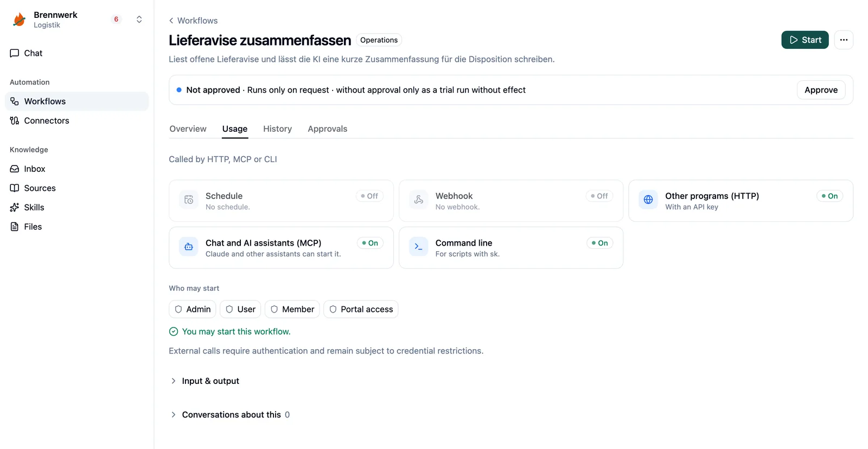This screenshot has height=449, width=868.
Task: Select the Usage tab
Action: click(x=235, y=129)
